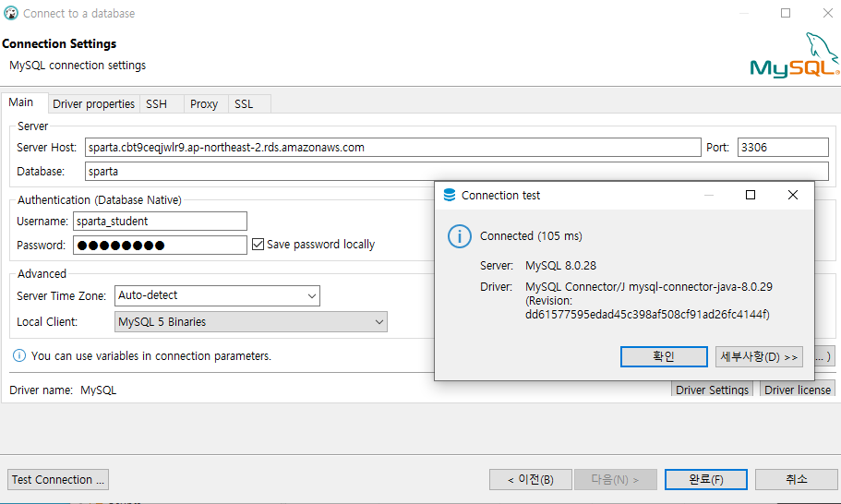This screenshot has width=841, height=504.
Task: Cancel with the 취소 button
Action: [797, 479]
